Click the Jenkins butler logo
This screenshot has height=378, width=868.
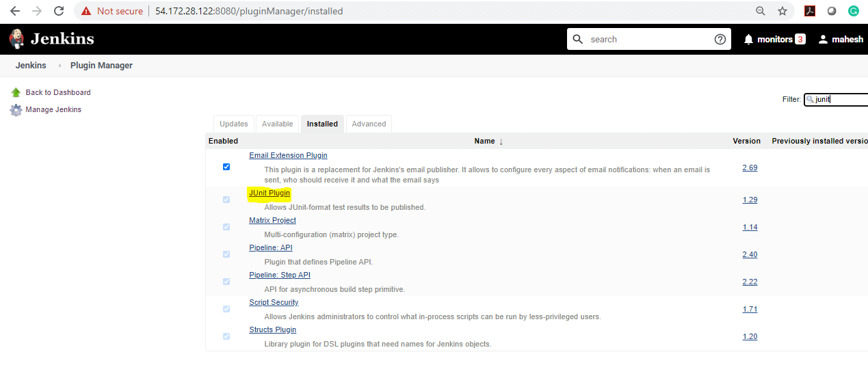[x=16, y=38]
